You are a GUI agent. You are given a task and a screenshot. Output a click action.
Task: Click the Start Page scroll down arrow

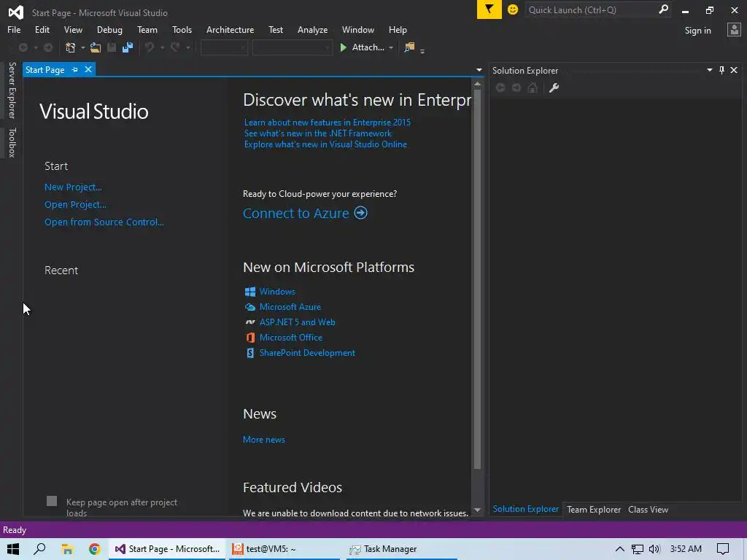[477, 510]
